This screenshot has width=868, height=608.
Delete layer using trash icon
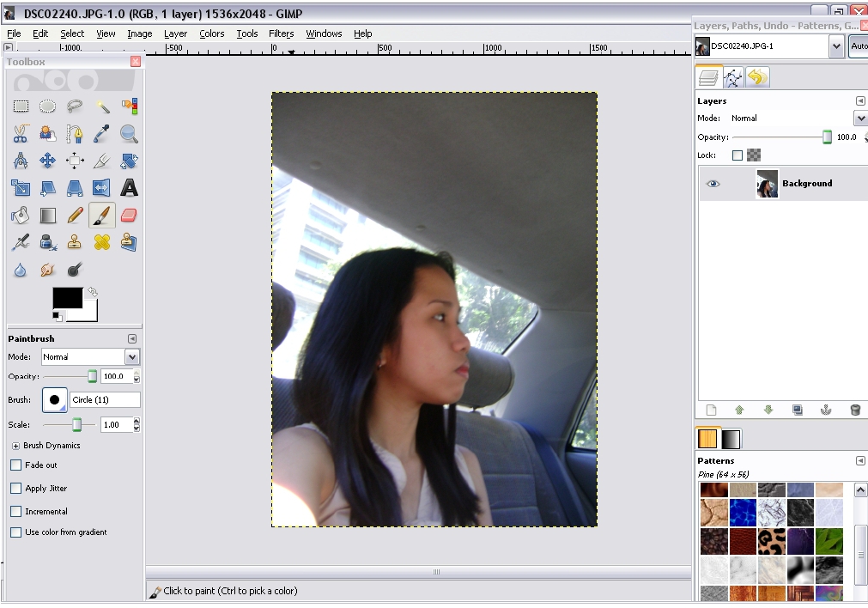[x=854, y=410]
